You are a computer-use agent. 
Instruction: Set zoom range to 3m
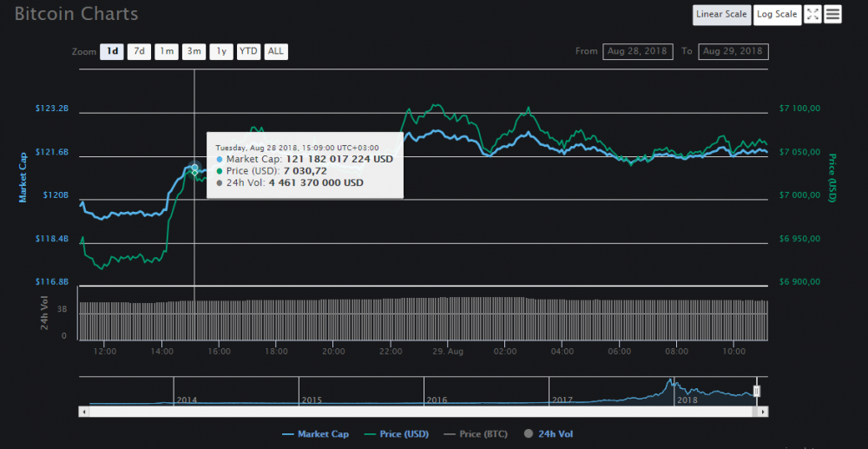[194, 51]
